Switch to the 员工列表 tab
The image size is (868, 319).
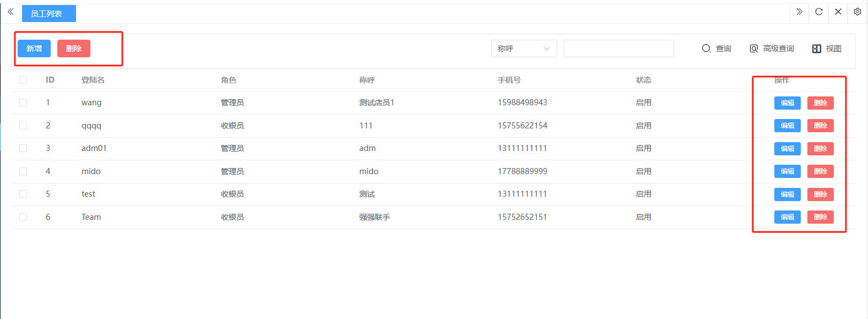point(48,14)
